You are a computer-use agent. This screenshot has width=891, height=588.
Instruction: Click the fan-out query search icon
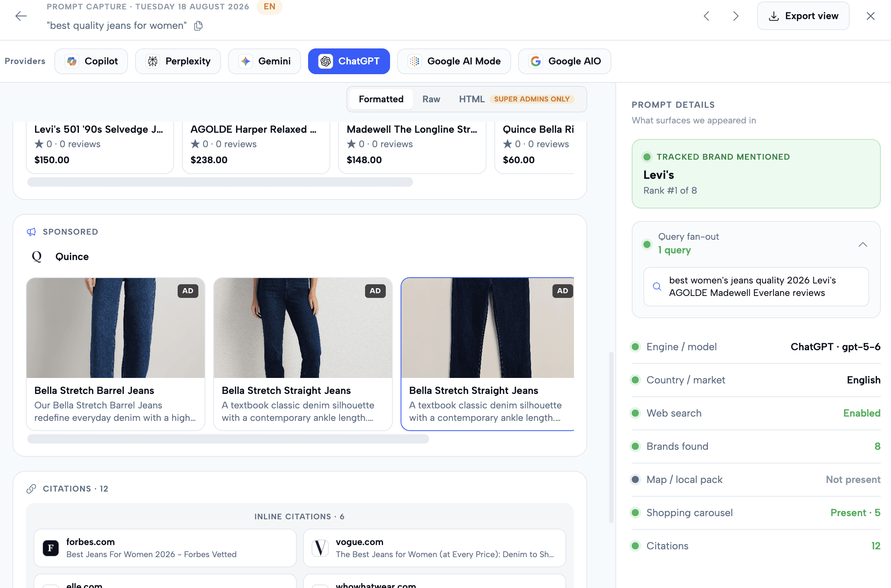tap(657, 287)
